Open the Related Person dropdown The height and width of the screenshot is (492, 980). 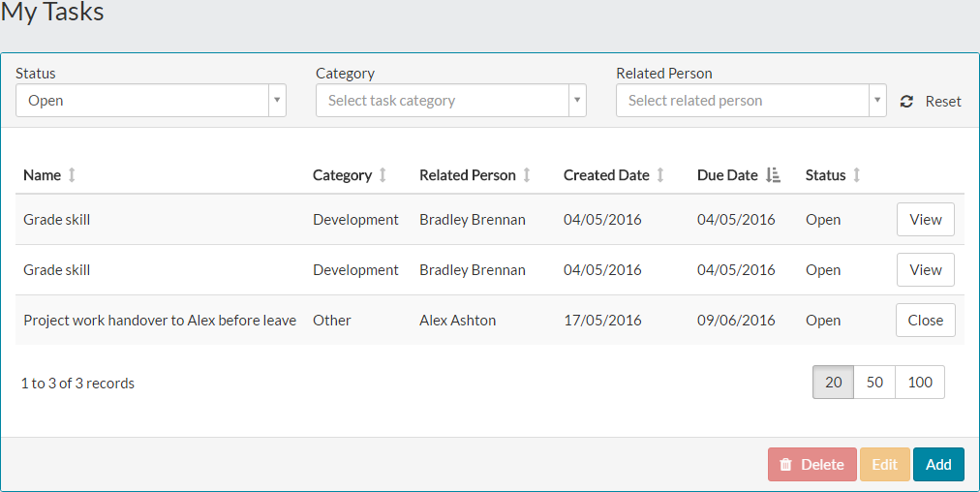(x=751, y=101)
